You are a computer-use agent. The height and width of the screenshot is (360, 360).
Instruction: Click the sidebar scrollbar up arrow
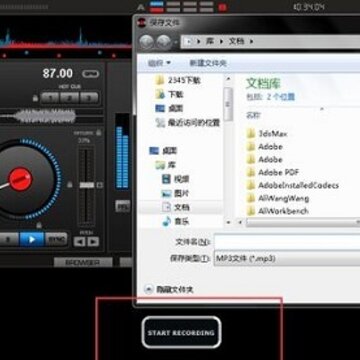point(228,79)
